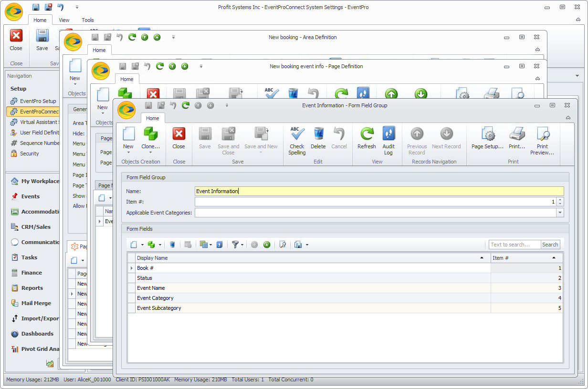The width and height of the screenshot is (588, 389).
Task: Click the green refresh icon in Page Definition title bar
Action: [160, 66]
